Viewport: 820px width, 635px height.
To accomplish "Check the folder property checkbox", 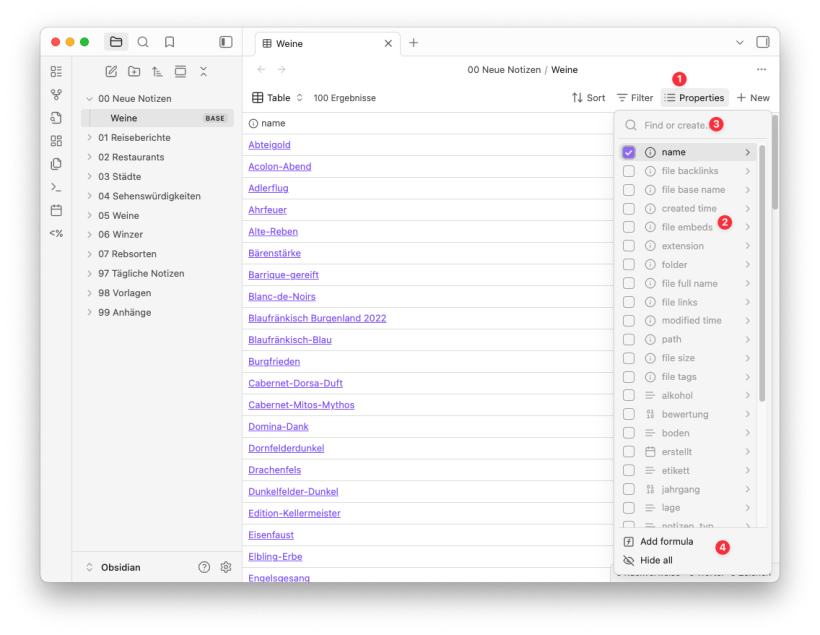I will pos(629,265).
